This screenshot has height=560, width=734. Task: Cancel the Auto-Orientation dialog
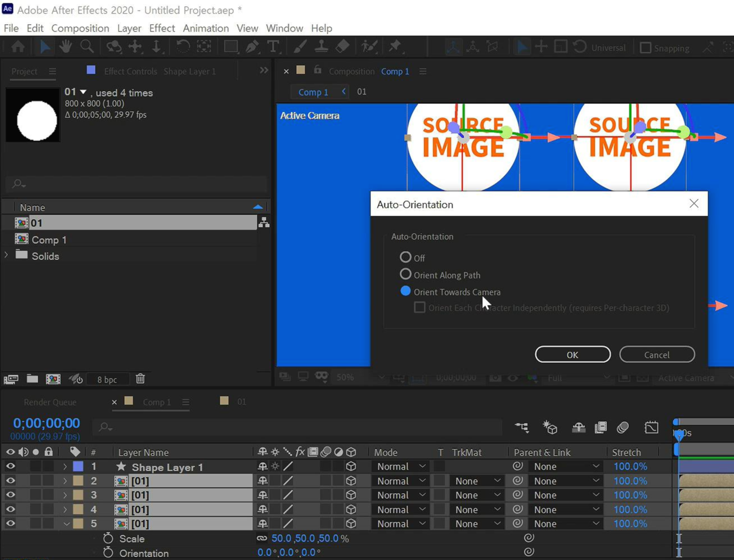pyautogui.click(x=657, y=354)
